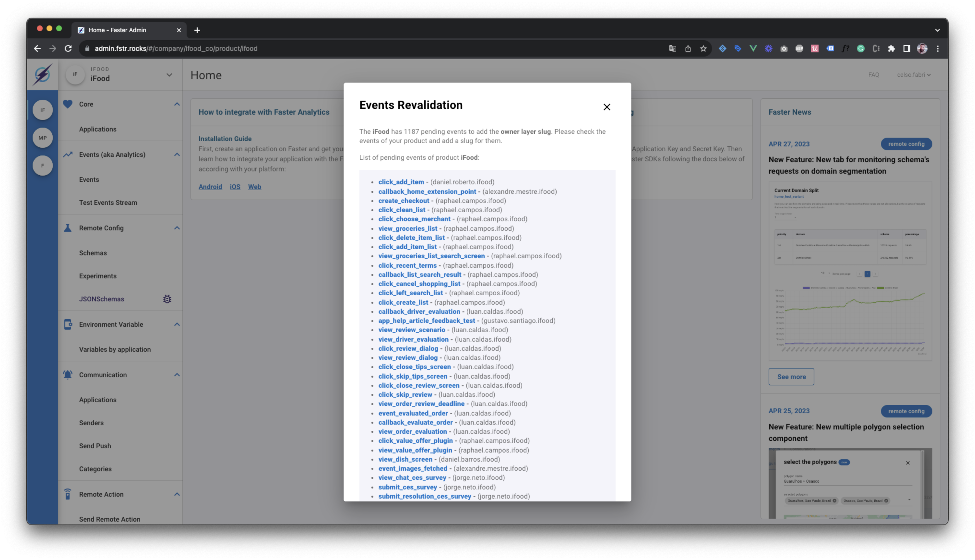Open the Extensions puzzle icon
975x560 pixels.
(891, 48)
